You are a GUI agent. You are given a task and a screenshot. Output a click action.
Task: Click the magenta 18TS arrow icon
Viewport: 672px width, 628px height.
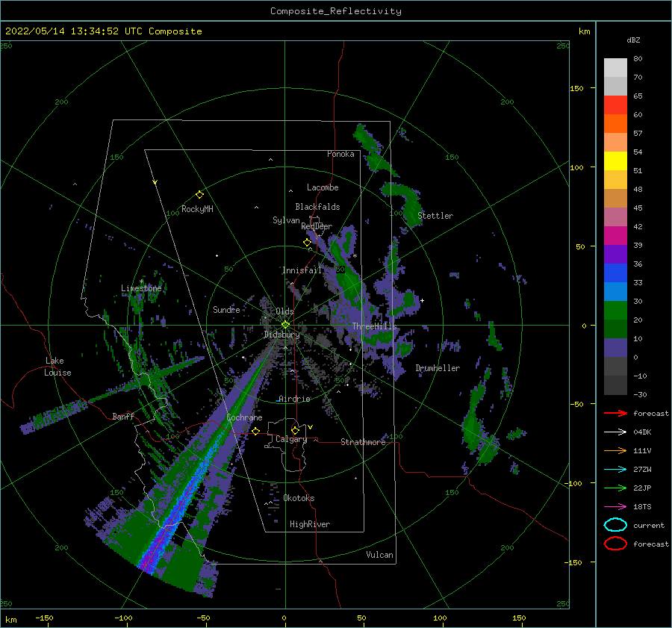[x=615, y=507]
